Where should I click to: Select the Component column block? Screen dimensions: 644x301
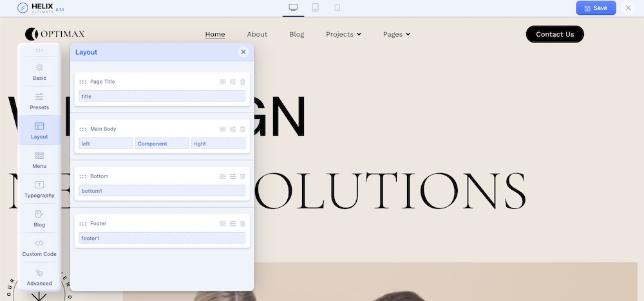click(x=162, y=143)
